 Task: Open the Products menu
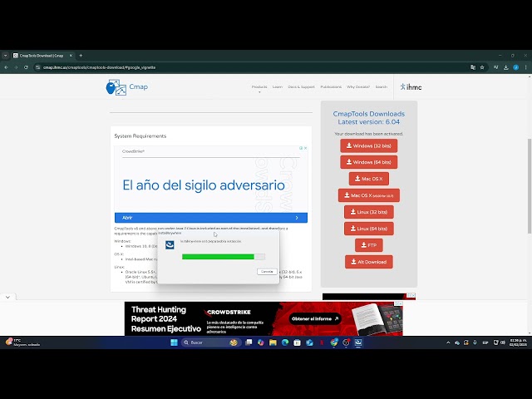[x=259, y=86]
